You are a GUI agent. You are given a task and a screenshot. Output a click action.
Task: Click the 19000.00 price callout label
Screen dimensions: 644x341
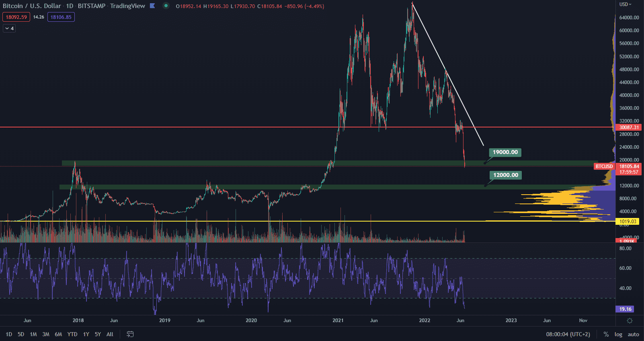(x=505, y=152)
